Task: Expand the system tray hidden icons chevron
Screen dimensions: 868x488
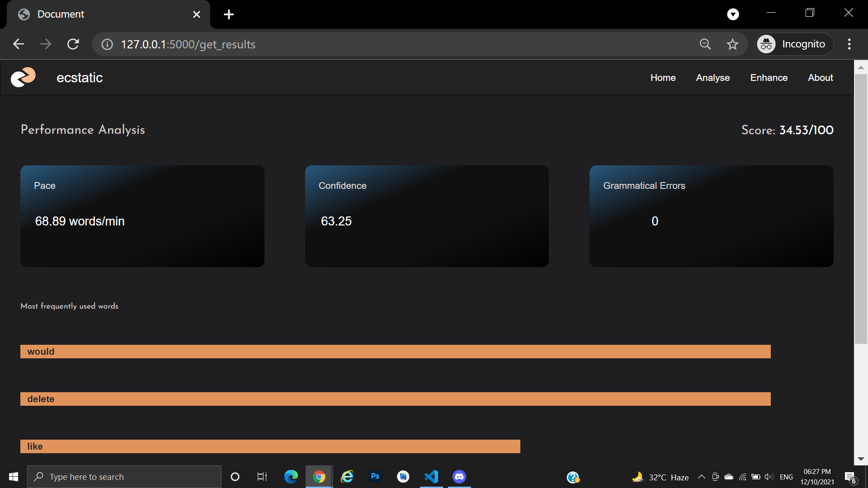Action: [702, 477]
